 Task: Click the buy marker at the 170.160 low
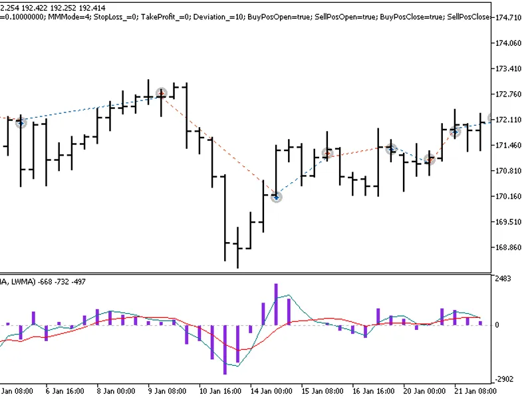click(277, 197)
